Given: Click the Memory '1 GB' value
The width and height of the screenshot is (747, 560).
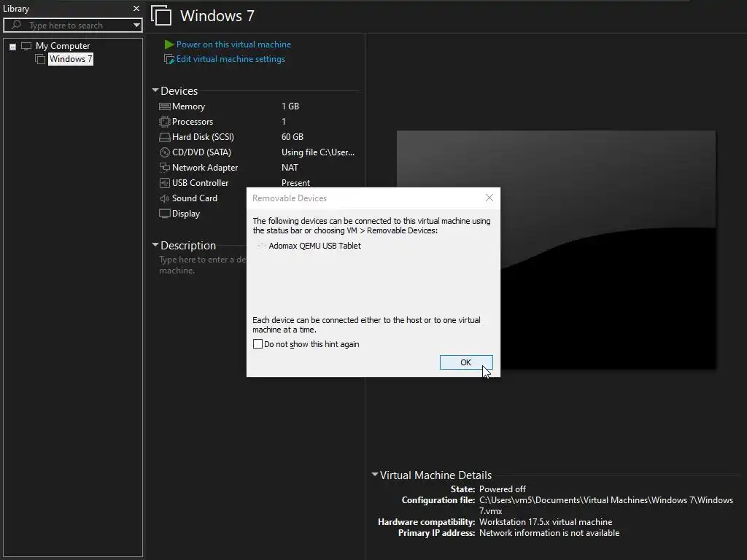Looking at the screenshot, I should point(290,106).
